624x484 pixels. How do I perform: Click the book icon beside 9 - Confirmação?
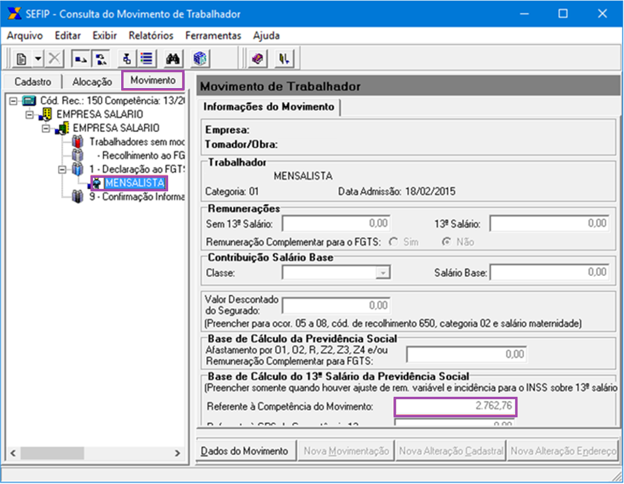pyautogui.click(x=77, y=197)
